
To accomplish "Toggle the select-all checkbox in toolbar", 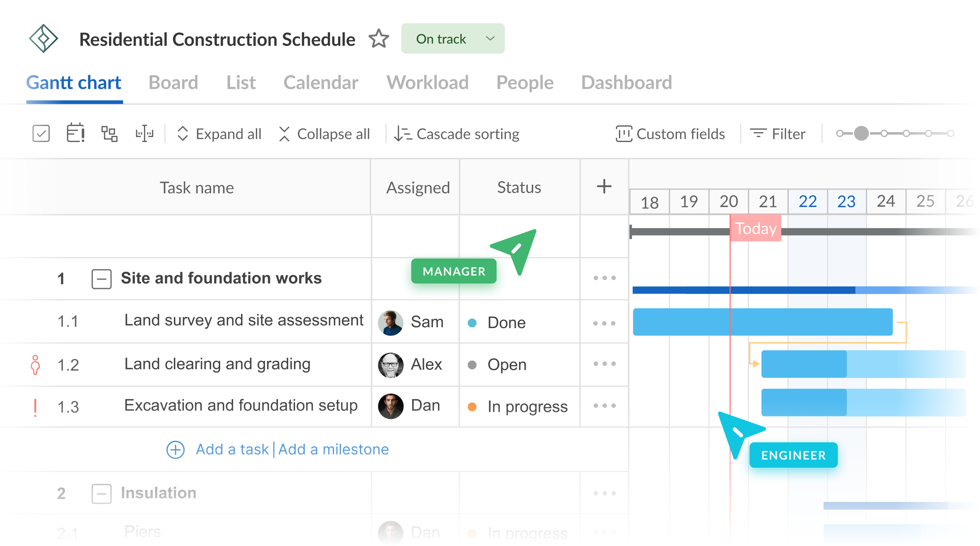I will (x=41, y=134).
